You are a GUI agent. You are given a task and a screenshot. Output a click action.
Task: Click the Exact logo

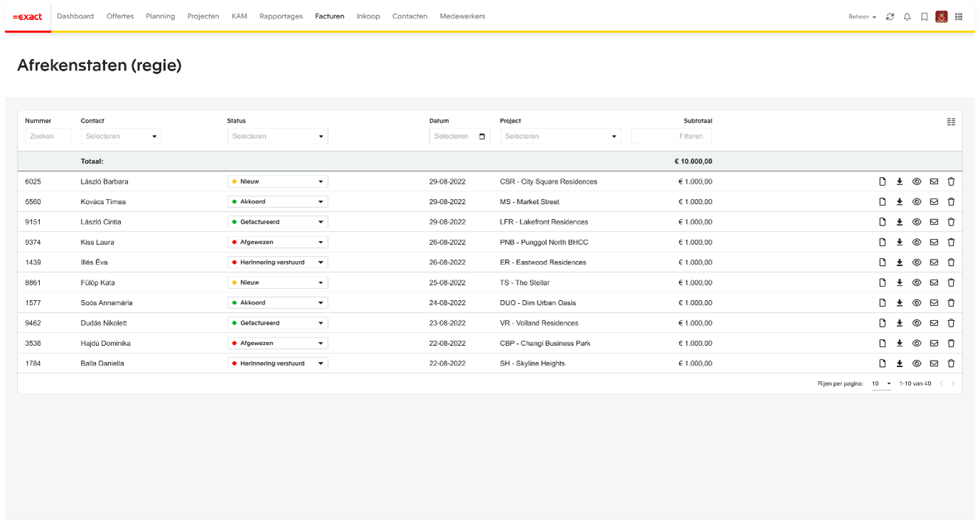pos(27,16)
